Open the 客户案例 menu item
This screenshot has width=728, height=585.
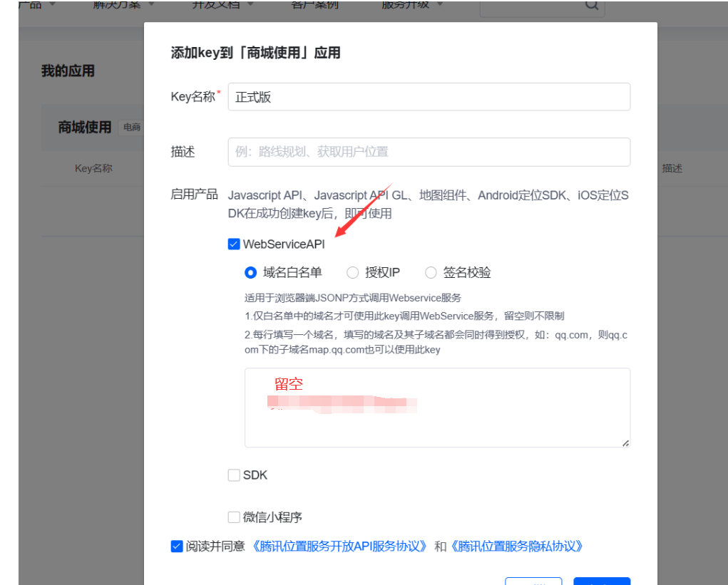coord(315,4)
